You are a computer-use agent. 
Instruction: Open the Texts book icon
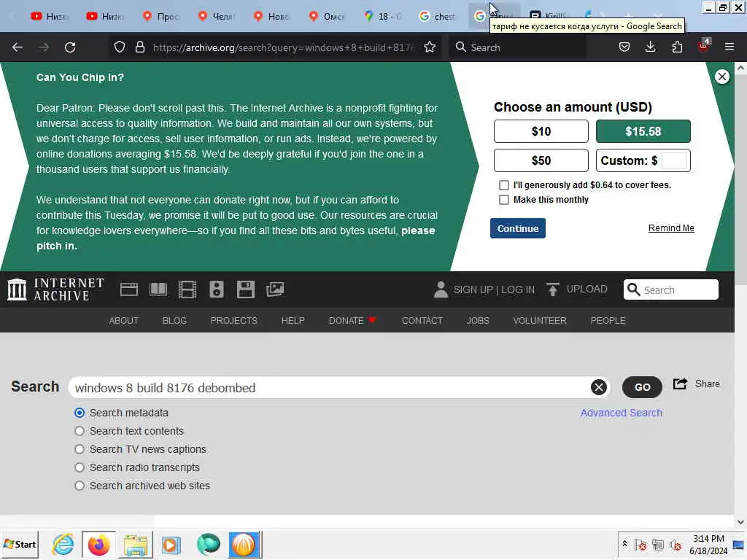click(158, 289)
